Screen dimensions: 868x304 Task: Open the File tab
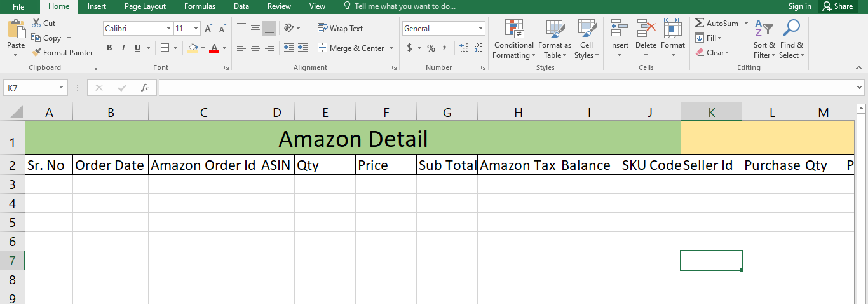click(x=18, y=6)
